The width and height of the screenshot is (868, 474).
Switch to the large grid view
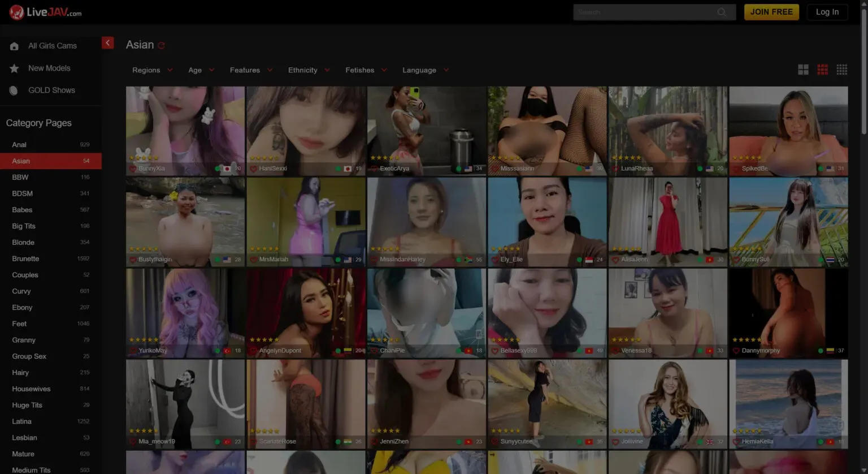(x=803, y=70)
